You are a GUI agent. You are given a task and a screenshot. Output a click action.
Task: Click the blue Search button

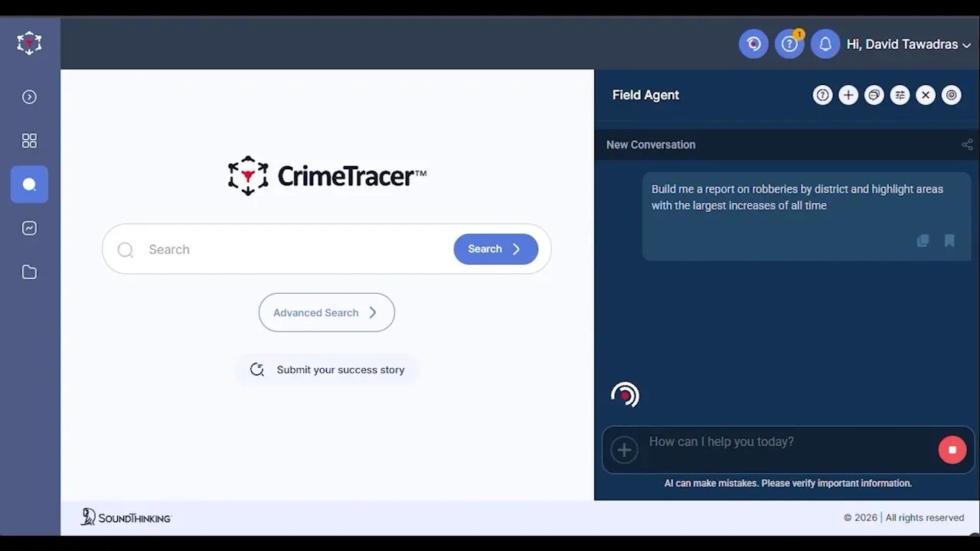point(496,249)
